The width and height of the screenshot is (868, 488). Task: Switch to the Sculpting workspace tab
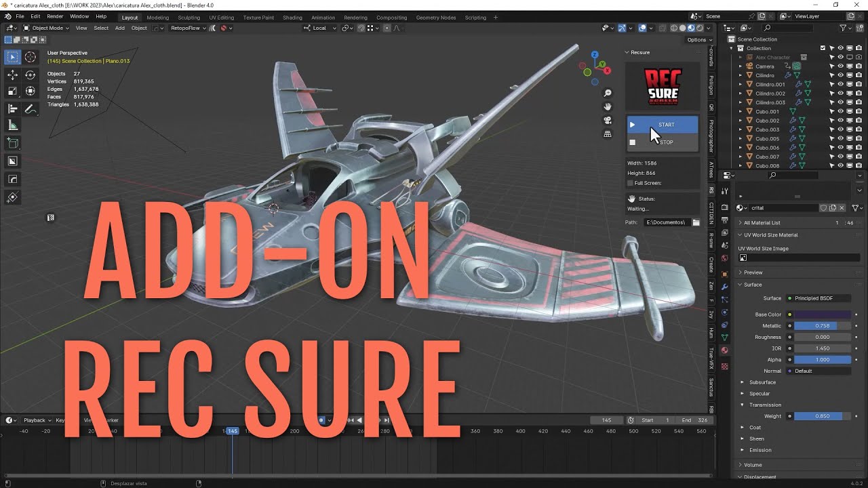189,18
